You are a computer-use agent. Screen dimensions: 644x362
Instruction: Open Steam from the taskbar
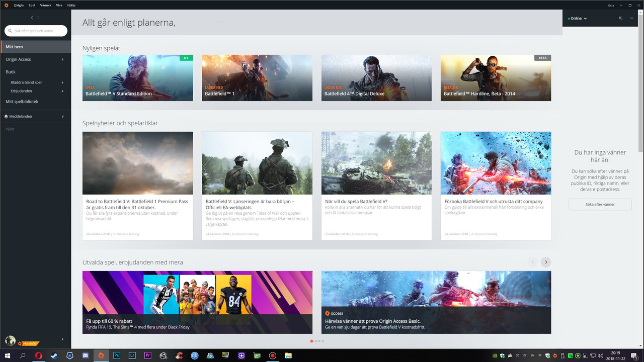pos(54,355)
